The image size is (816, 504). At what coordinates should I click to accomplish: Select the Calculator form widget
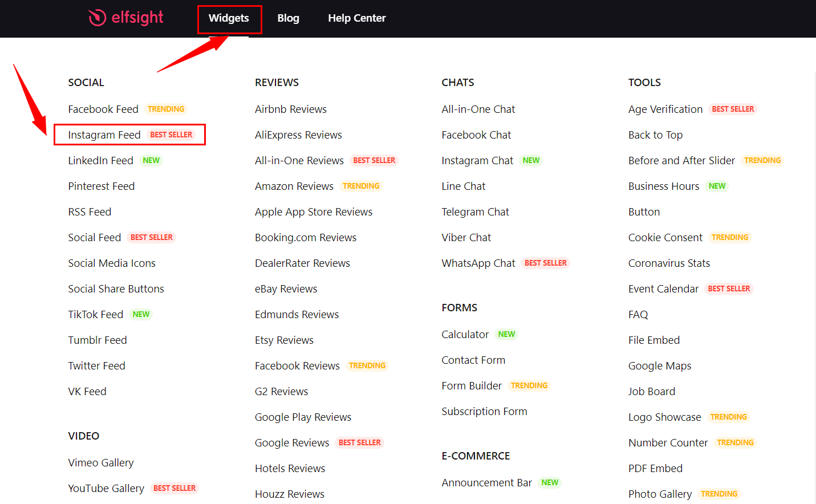(465, 334)
